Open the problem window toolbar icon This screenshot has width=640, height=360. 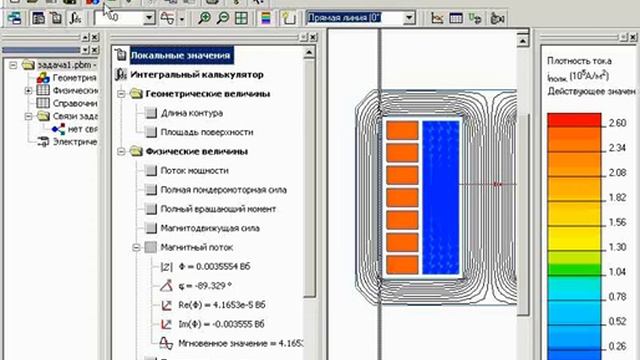point(14,18)
